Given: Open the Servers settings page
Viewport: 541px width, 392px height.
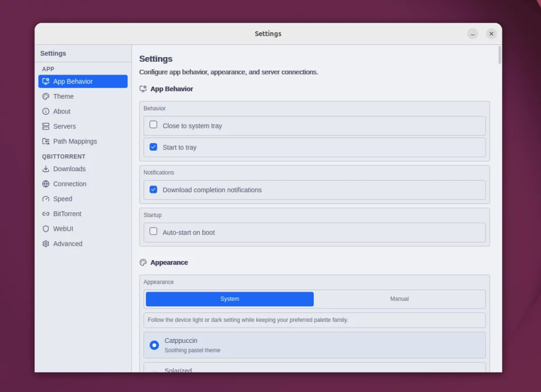Looking at the screenshot, I should [x=83, y=126].
